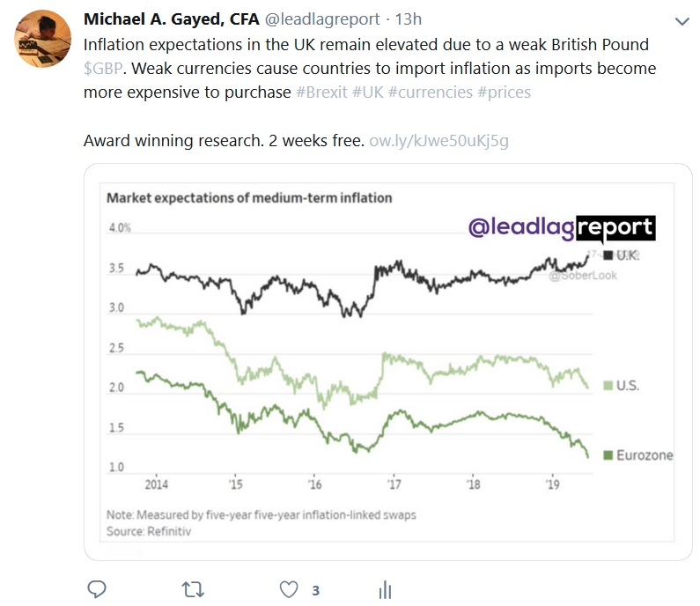Like the tweet with the heart icon
Image resolution: width=700 pixels, height=606 pixels.
coord(287,589)
